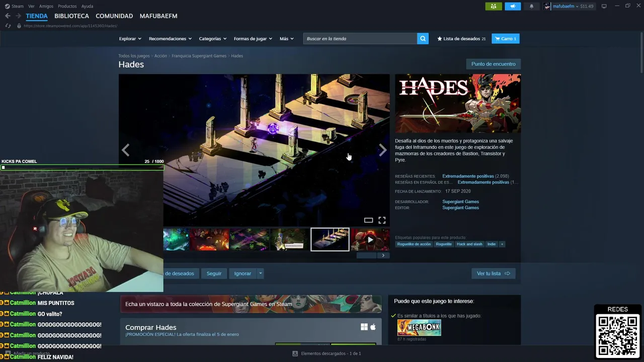Viewport: 644px width, 362px height.
Task: Expand the Más dropdown
Action: point(286,39)
